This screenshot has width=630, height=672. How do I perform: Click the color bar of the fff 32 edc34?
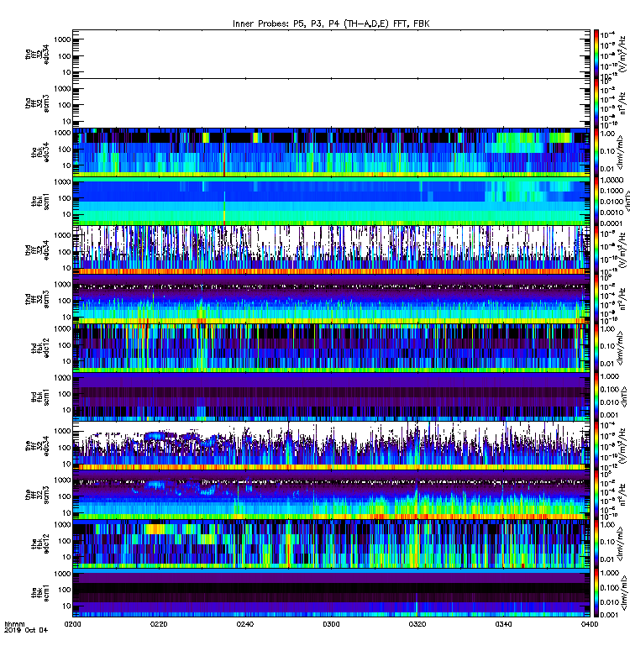[x=596, y=446]
